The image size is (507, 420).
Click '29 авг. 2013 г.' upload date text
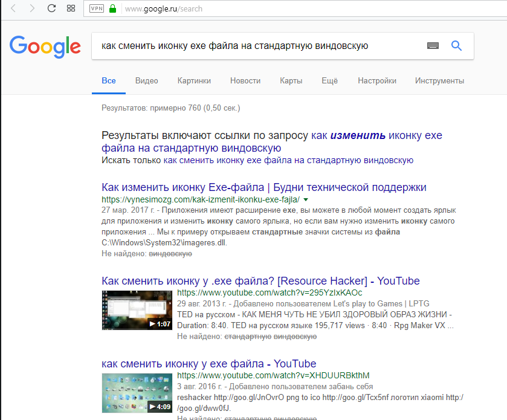[201, 303]
